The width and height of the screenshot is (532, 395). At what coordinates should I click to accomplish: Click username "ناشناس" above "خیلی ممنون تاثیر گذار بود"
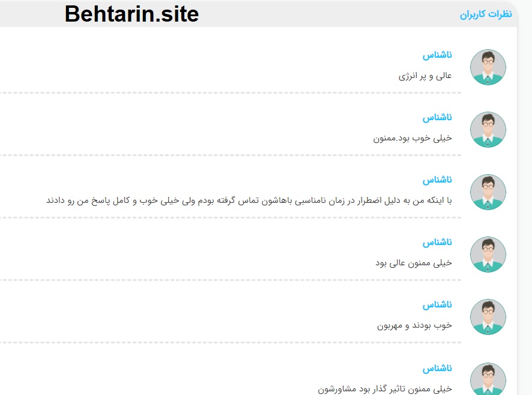pyautogui.click(x=437, y=369)
